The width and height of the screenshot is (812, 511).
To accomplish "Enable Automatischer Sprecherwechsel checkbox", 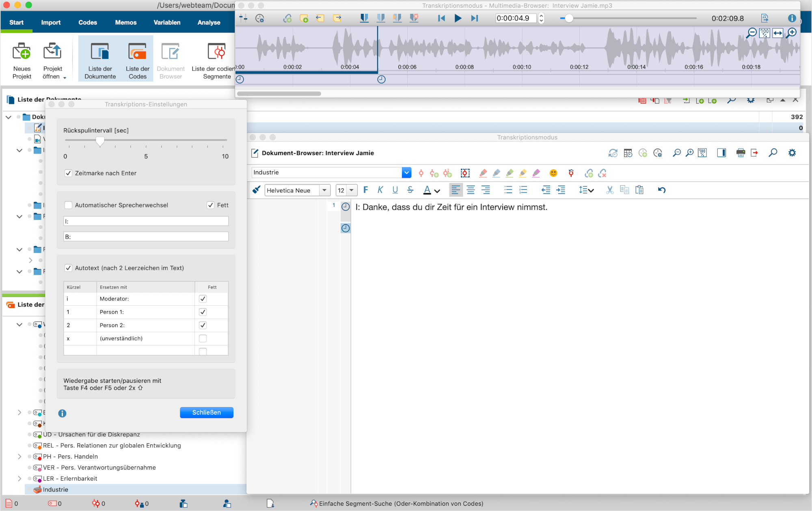I will [69, 205].
